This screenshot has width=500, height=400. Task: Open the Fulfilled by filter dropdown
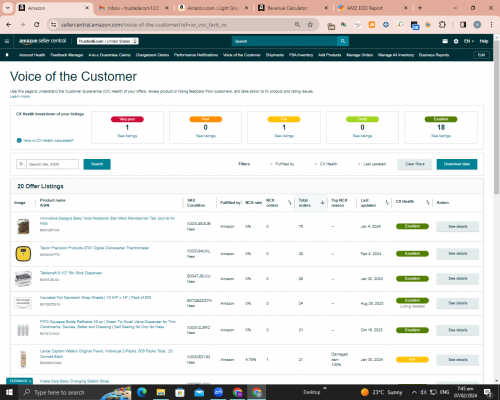click(x=282, y=164)
